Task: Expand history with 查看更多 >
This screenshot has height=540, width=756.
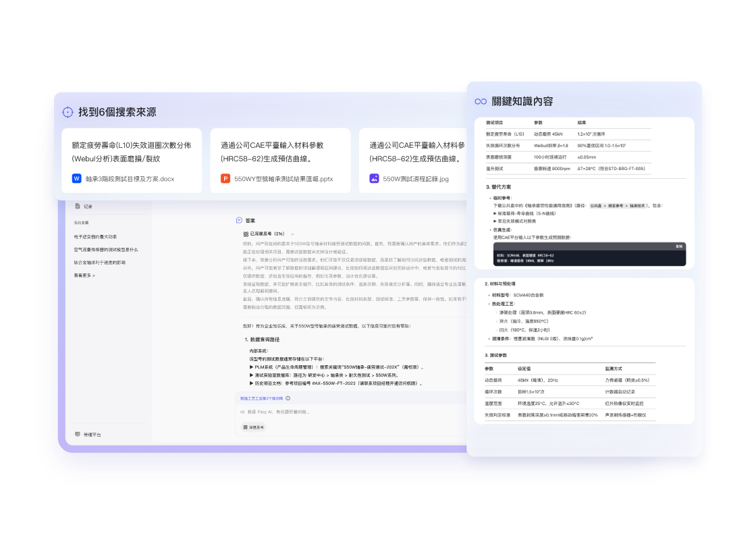Action: [x=84, y=275]
